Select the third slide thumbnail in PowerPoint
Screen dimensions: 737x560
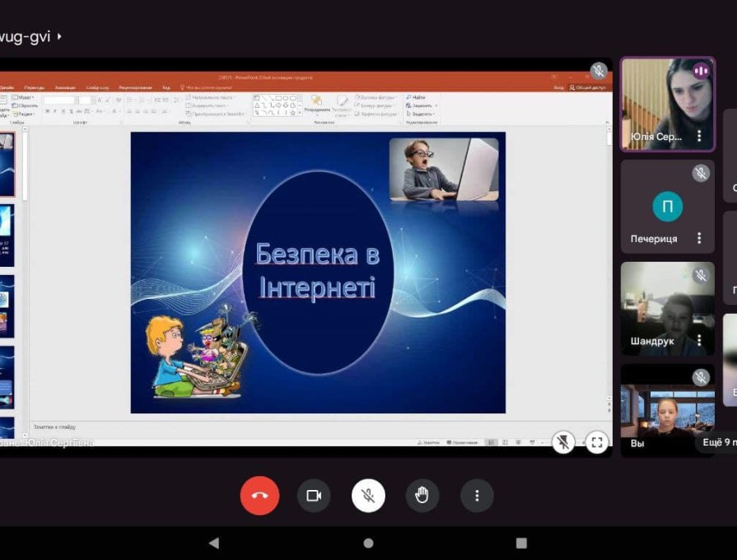point(7,306)
